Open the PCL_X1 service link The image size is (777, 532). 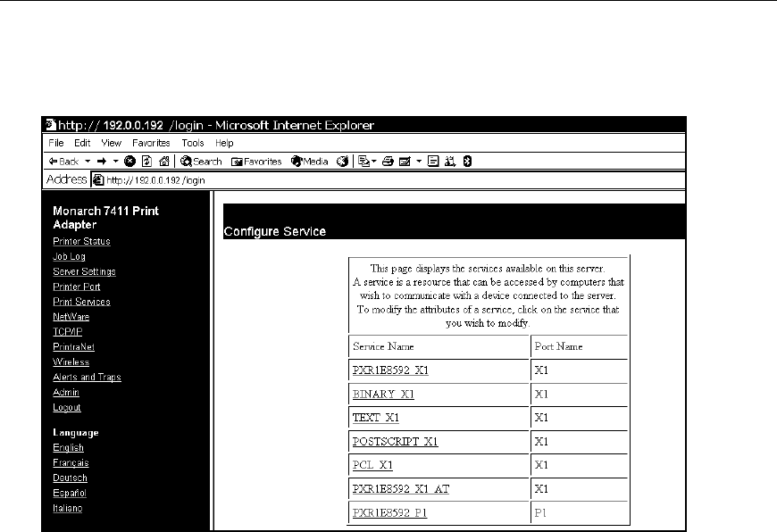[372, 465]
